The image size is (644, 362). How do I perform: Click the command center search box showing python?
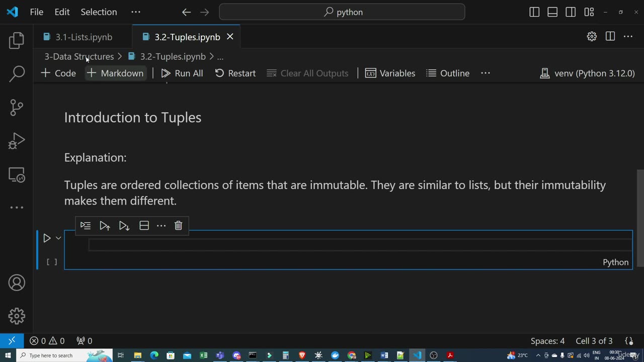[342, 12]
